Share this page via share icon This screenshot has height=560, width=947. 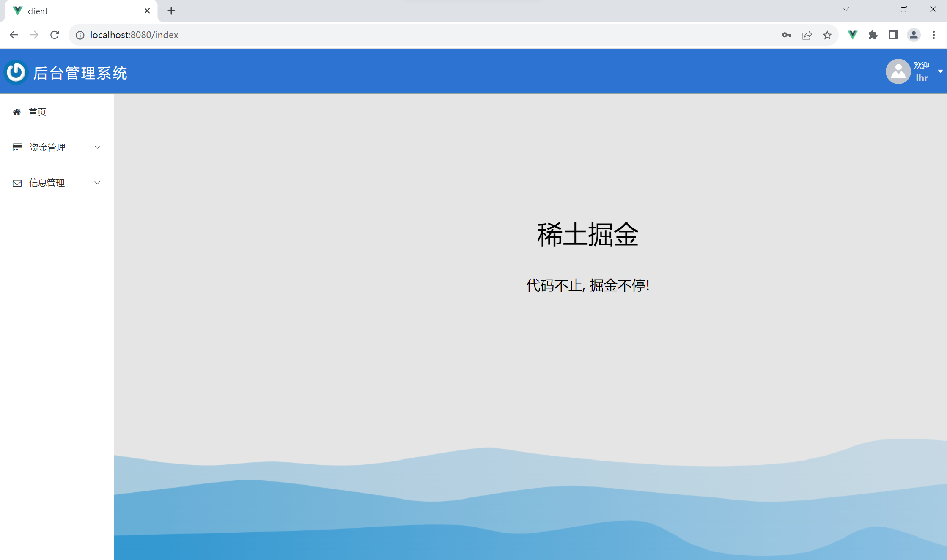point(807,35)
